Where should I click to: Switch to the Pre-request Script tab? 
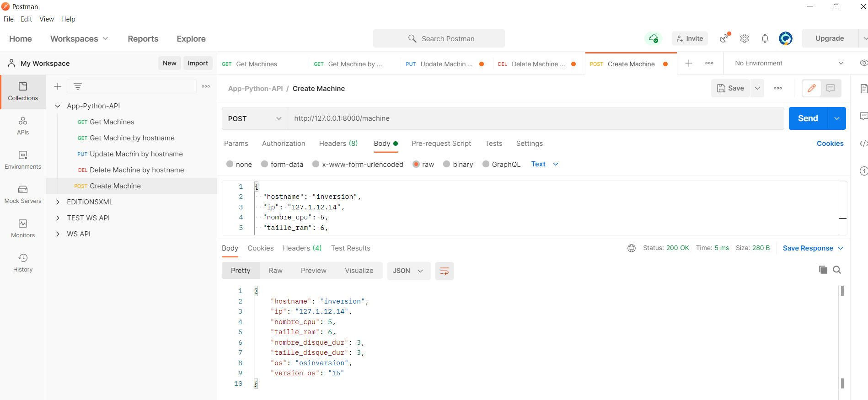[x=441, y=144]
